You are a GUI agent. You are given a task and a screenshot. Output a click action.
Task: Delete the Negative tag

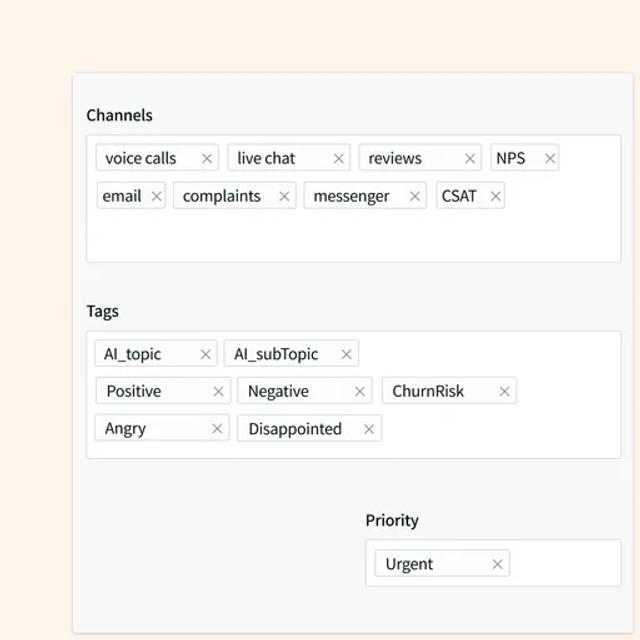pyautogui.click(x=360, y=392)
